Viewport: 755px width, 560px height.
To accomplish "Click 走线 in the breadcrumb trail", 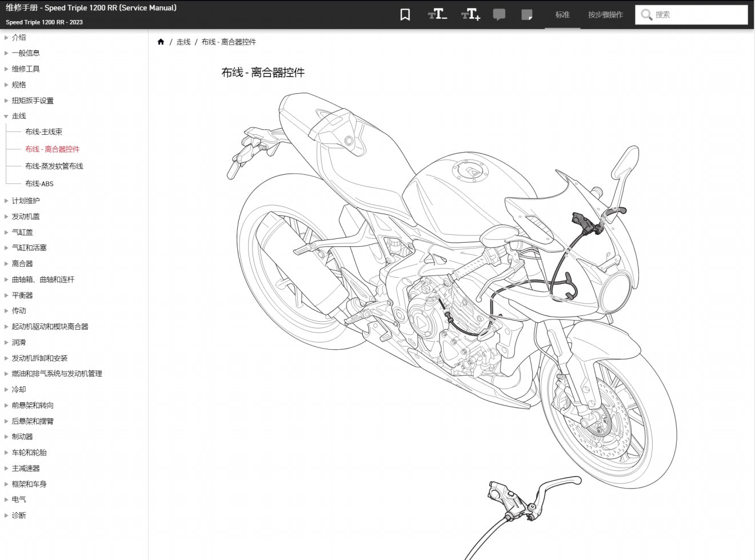I will (182, 42).
